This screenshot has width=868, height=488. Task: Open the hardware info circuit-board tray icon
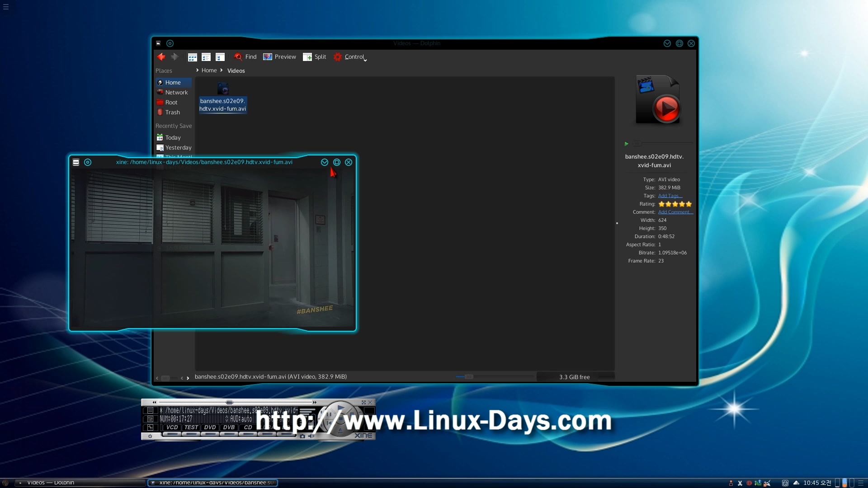(758, 483)
